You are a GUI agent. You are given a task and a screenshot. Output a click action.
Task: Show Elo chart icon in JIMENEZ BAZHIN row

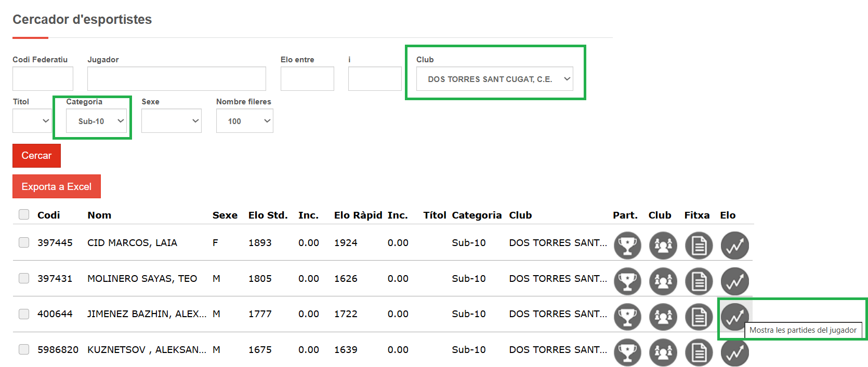point(735,317)
